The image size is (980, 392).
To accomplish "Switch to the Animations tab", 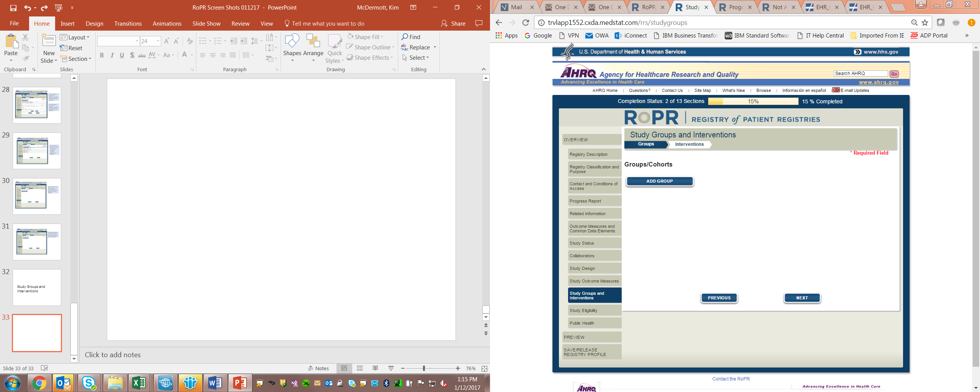I will coord(167,24).
